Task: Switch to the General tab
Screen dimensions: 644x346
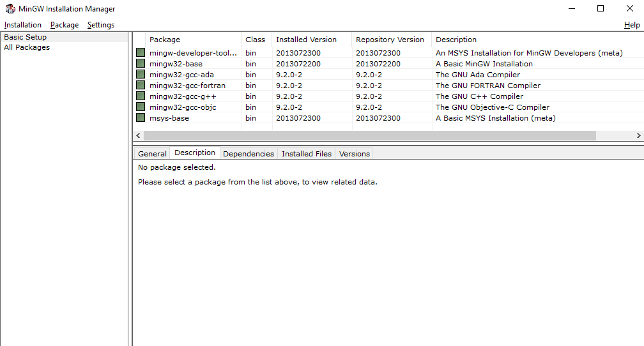Action: (152, 153)
